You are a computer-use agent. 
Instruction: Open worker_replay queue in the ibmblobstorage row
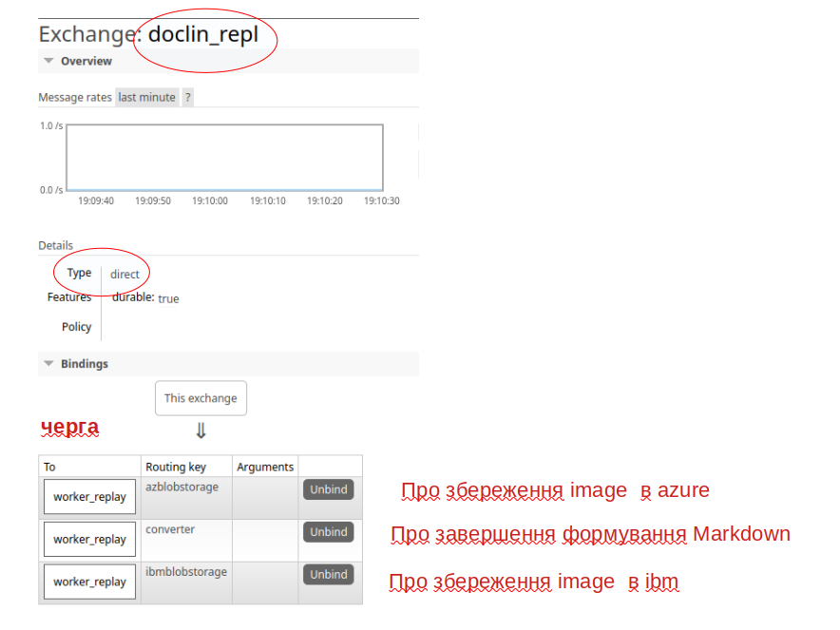(89, 582)
